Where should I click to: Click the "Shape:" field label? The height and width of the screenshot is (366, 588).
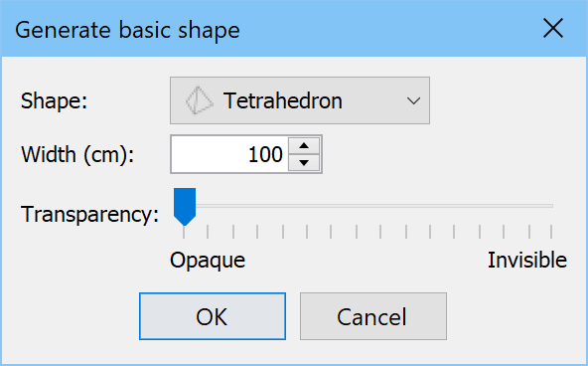click(54, 101)
